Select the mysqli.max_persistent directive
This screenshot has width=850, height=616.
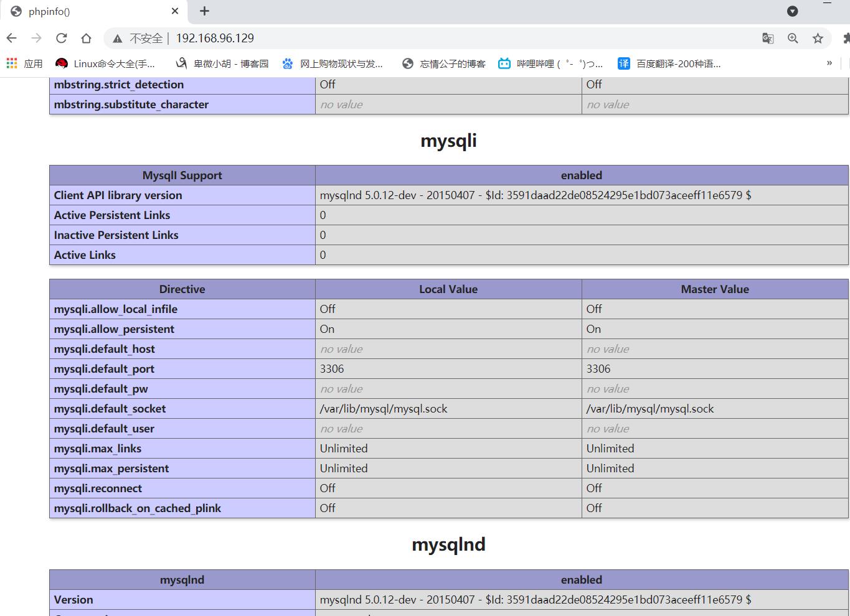(x=111, y=469)
